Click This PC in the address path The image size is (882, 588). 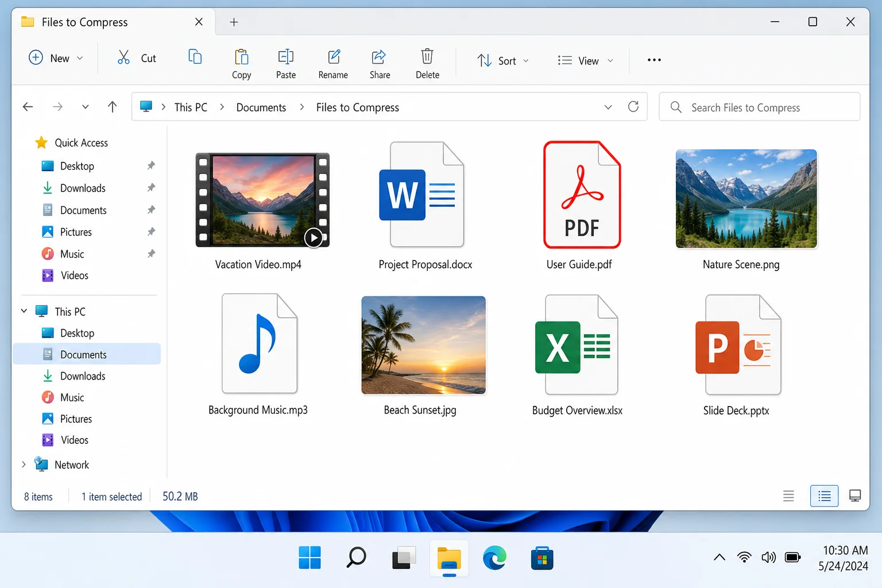coord(191,107)
